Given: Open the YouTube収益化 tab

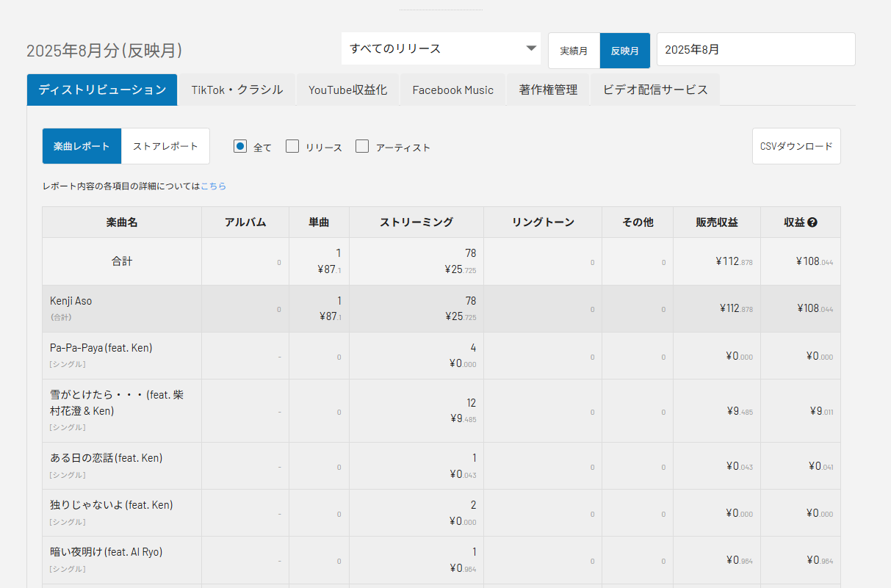Looking at the screenshot, I should [x=348, y=90].
